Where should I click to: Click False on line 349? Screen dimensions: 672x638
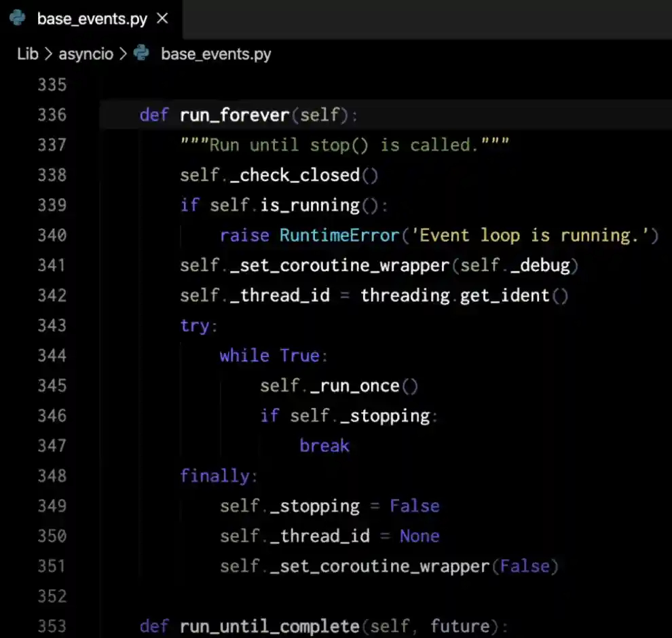coord(415,506)
